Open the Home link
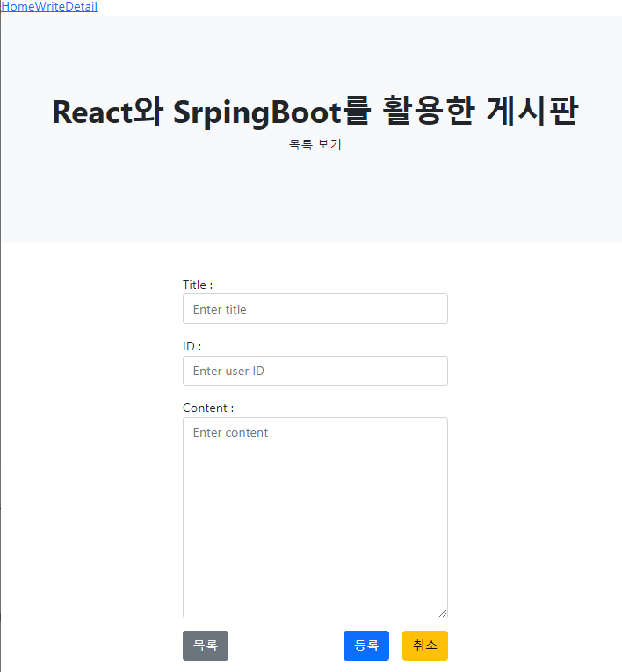The height and width of the screenshot is (672, 622). 18,6
